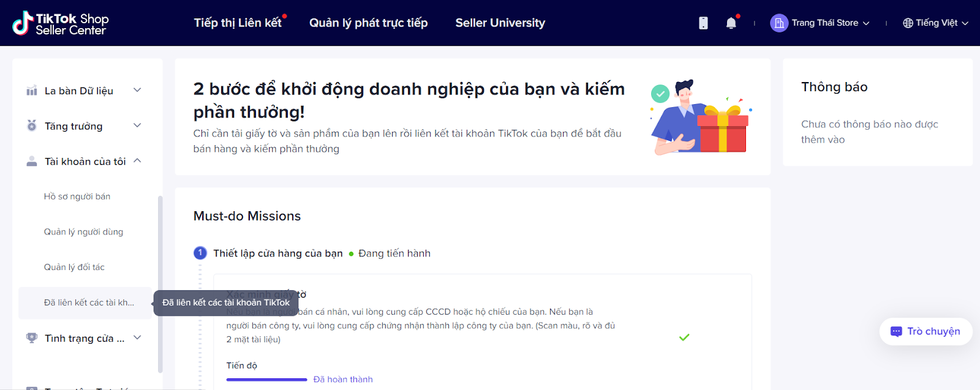The image size is (980, 390).
Task: Click the La bàn Dữ liệu chart icon
Action: [x=32, y=91]
